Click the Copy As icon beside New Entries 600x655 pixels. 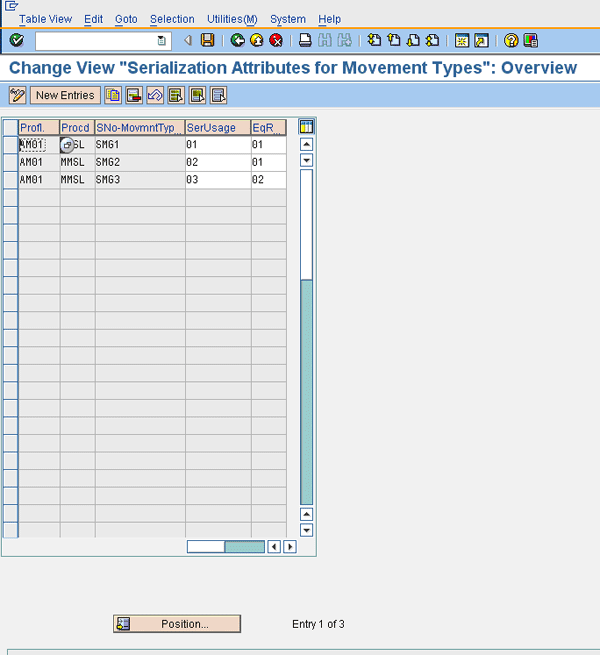tap(113, 95)
